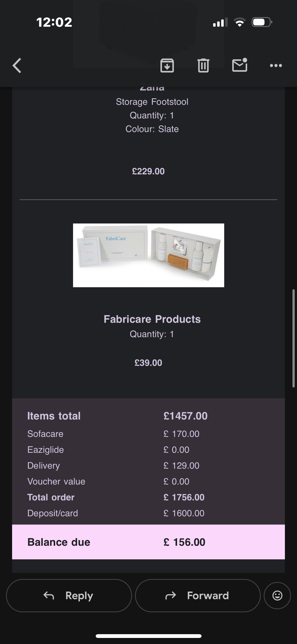Archive this email with the archive icon

(x=167, y=66)
